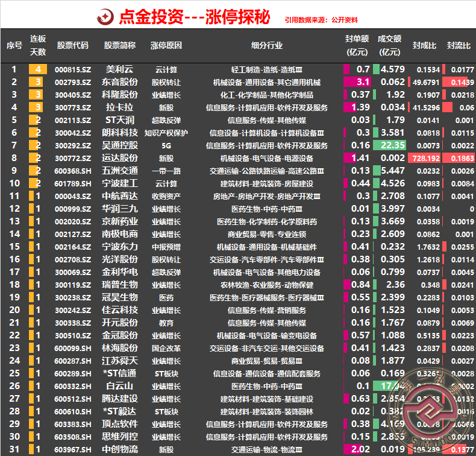This screenshot has height=456, width=476.
Task: Click stock name 江苏舜天
Action: [120, 361]
